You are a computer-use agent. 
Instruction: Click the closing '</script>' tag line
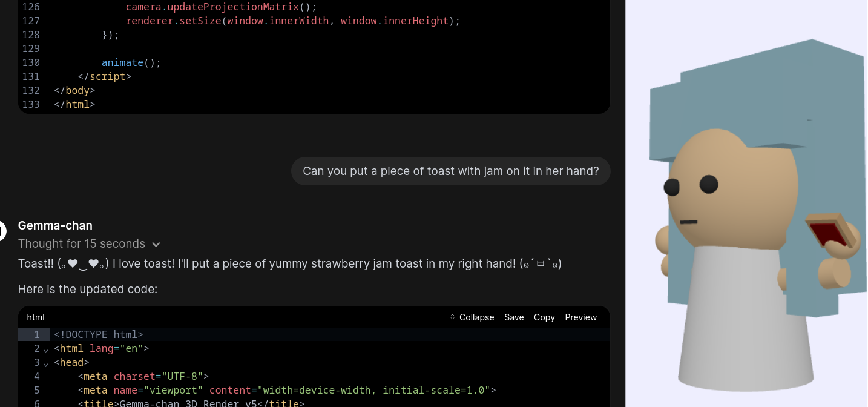(x=105, y=76)
